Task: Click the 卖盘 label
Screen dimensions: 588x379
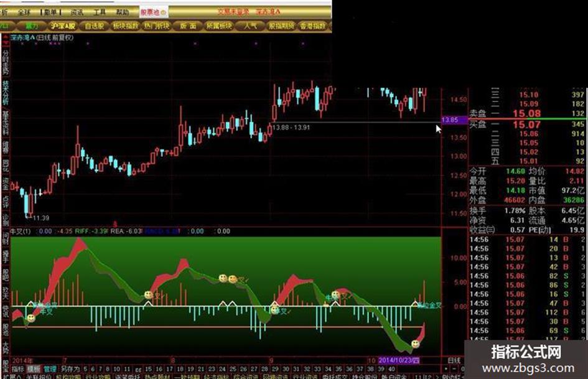Action: [478, 113]
